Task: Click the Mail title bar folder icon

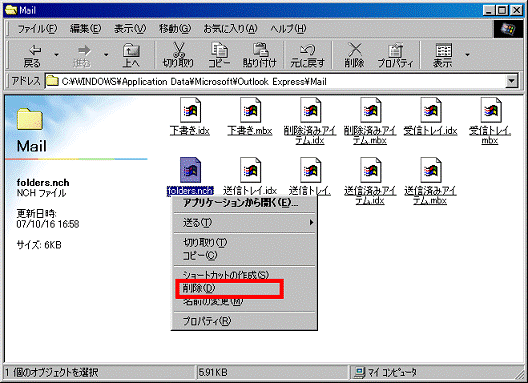Action: pos(11,10)
